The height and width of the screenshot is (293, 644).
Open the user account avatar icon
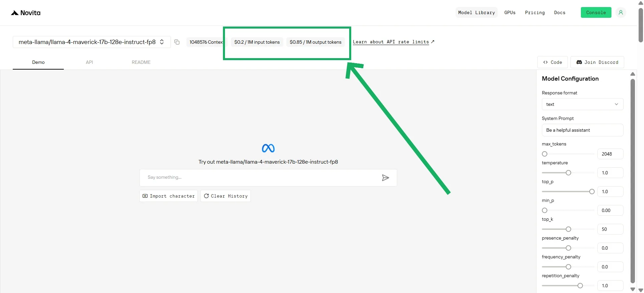621,12
